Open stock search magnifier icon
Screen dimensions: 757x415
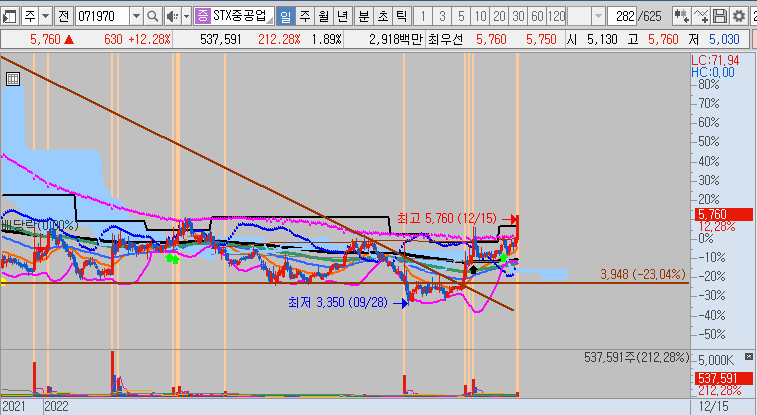[x=153, y=16]
